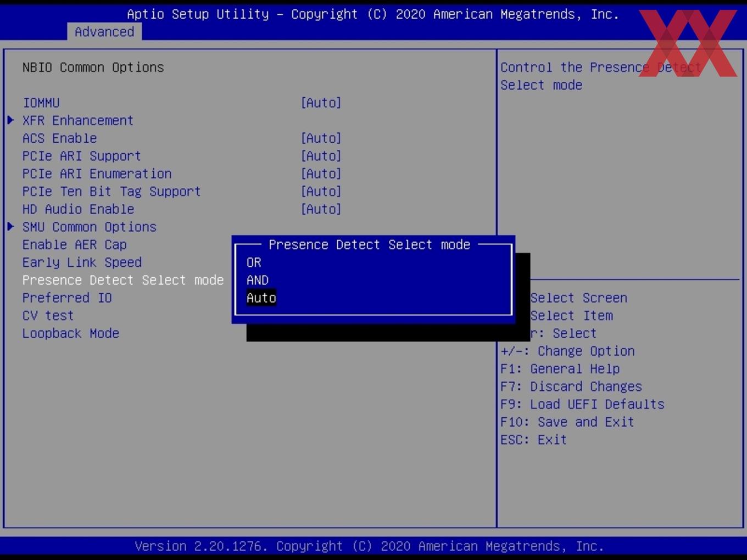The image size is (747, 560).
Task: Click the F10: Save and Exit hint
Action: (567, 422)
